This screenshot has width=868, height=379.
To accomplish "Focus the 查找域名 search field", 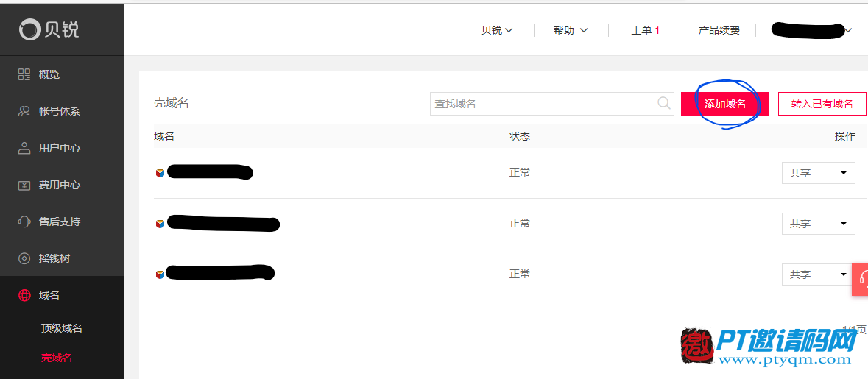I will [551, 104].
